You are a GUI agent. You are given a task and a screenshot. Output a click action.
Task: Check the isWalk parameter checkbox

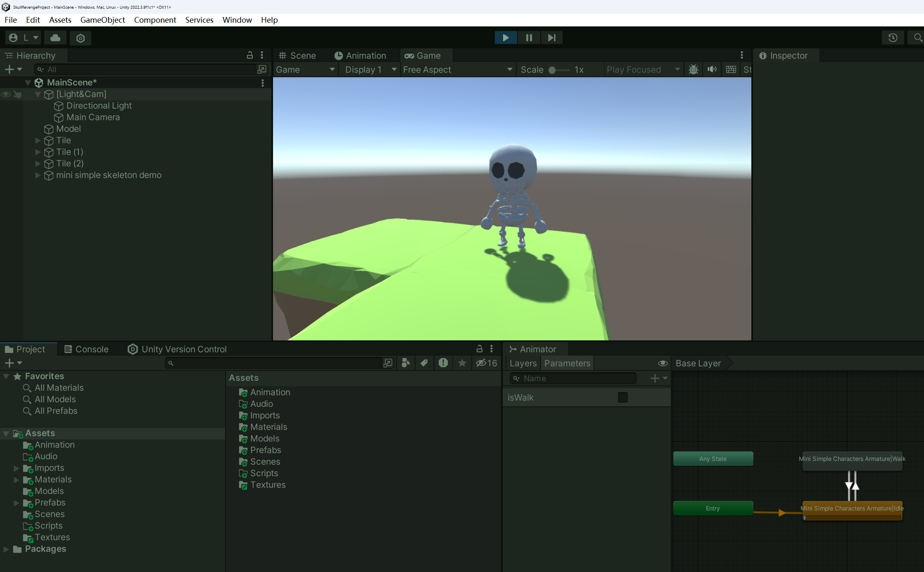[622, 398]
